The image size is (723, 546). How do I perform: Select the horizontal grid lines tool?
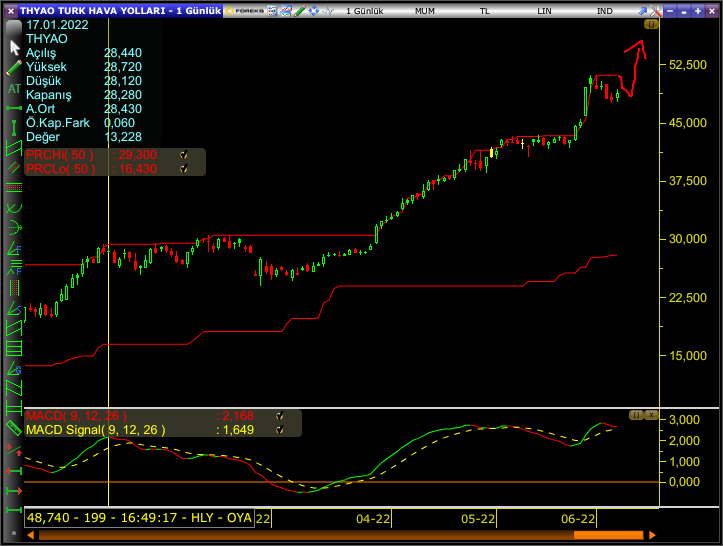pos(14,348)
